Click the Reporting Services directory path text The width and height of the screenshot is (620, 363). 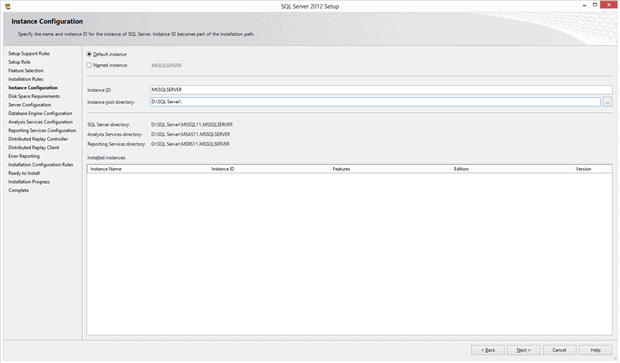click(190, 144)
